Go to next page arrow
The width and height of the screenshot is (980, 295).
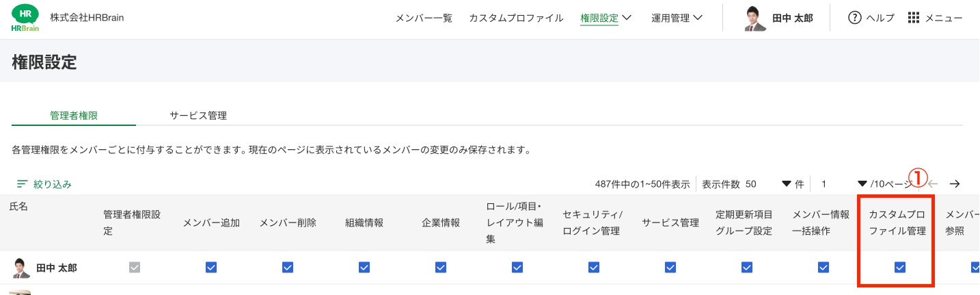(x=955, y=183)
